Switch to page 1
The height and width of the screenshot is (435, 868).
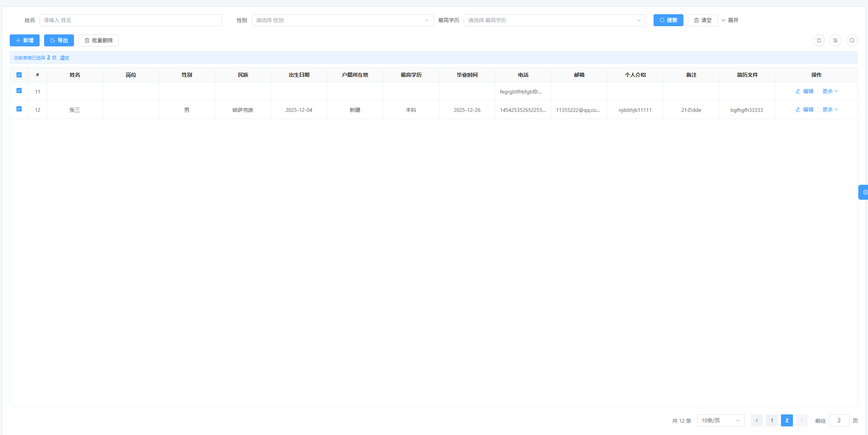[x=772, y=420]
